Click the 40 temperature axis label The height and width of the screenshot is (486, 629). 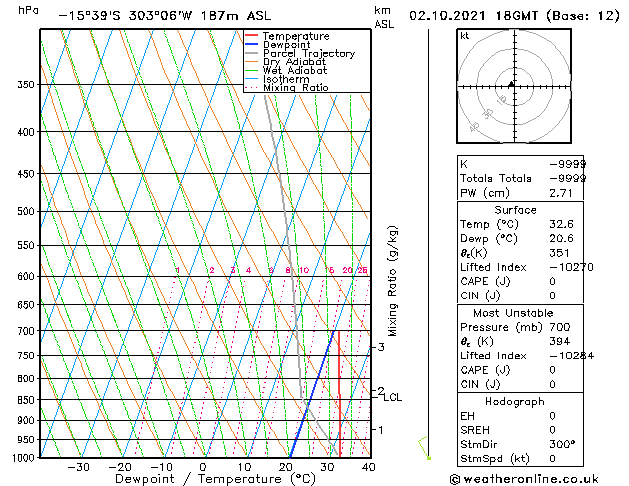[368, 467]
